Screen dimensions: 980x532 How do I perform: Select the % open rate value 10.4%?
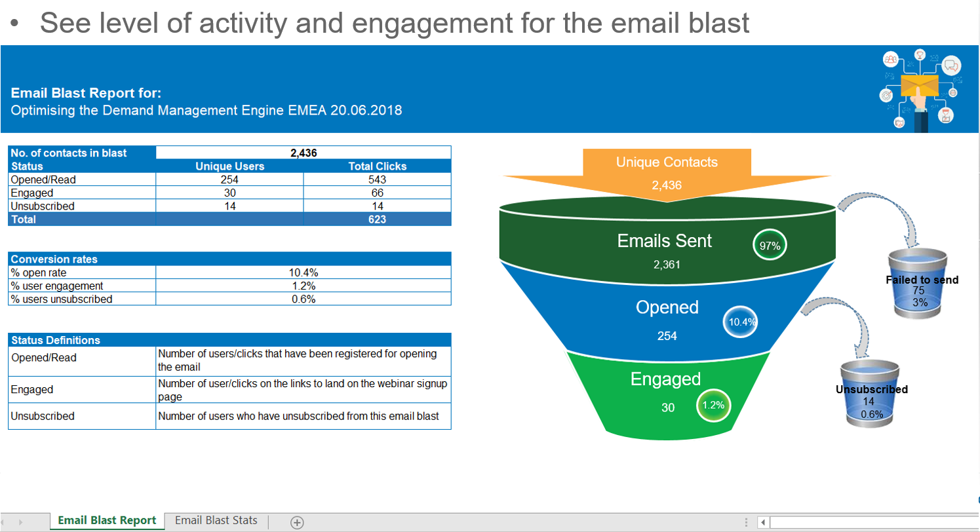pos(304,273)
